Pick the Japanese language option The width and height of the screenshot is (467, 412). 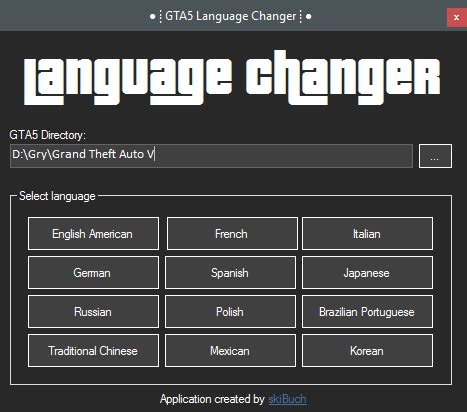[x=367, y=272]
